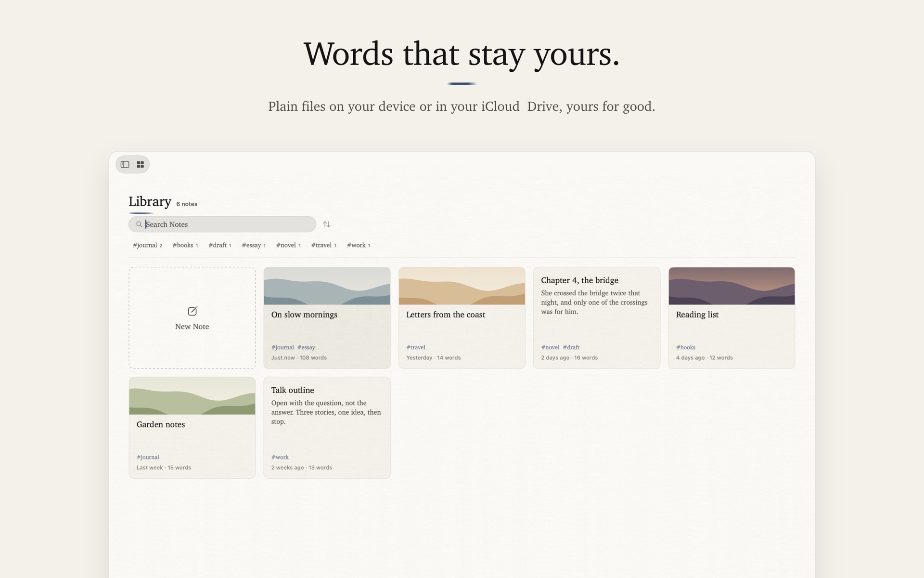The image size is (924, 578).
Task: Click 4 days ago · 12 words text
Action: (x=705, y=358)
